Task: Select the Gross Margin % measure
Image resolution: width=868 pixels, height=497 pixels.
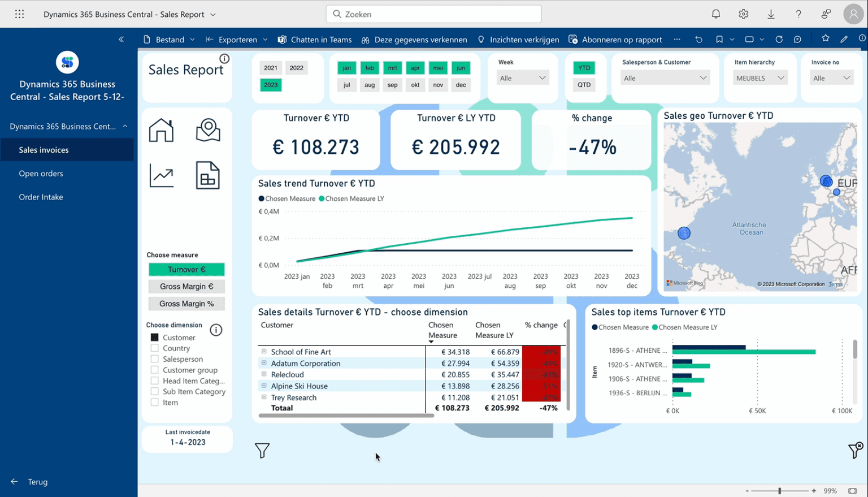Action: coord(186,304)
